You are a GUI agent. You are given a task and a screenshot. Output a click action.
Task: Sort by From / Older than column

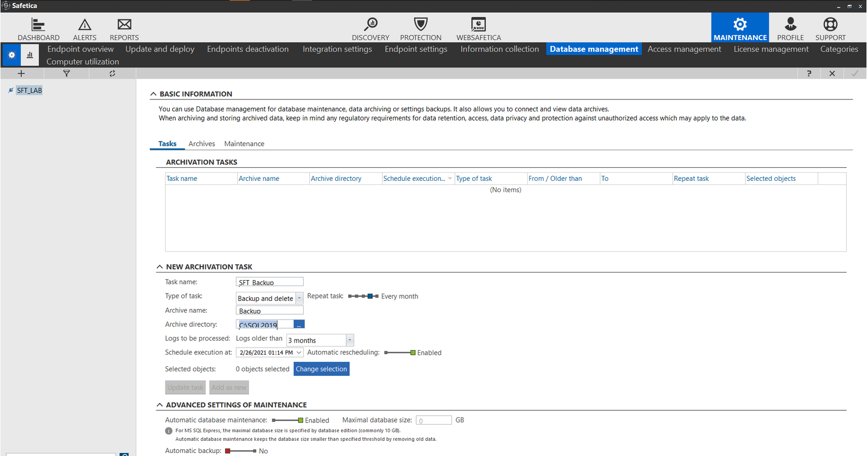(x=563, y=178)
